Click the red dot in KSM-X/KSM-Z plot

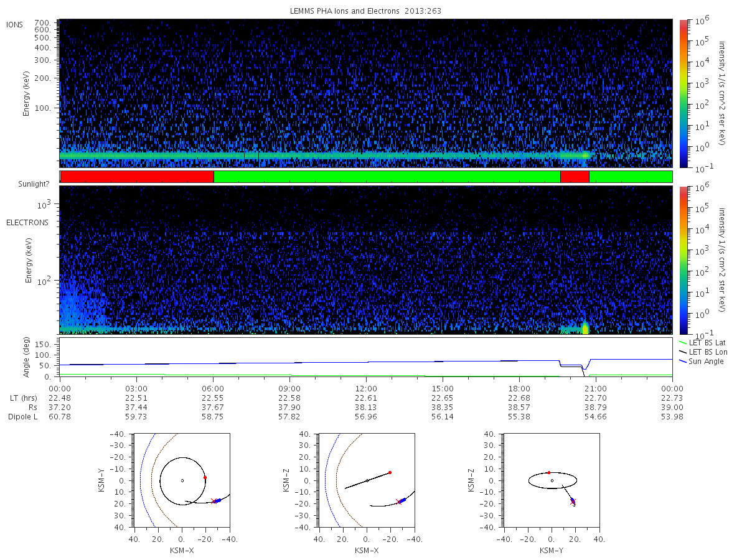390,472
